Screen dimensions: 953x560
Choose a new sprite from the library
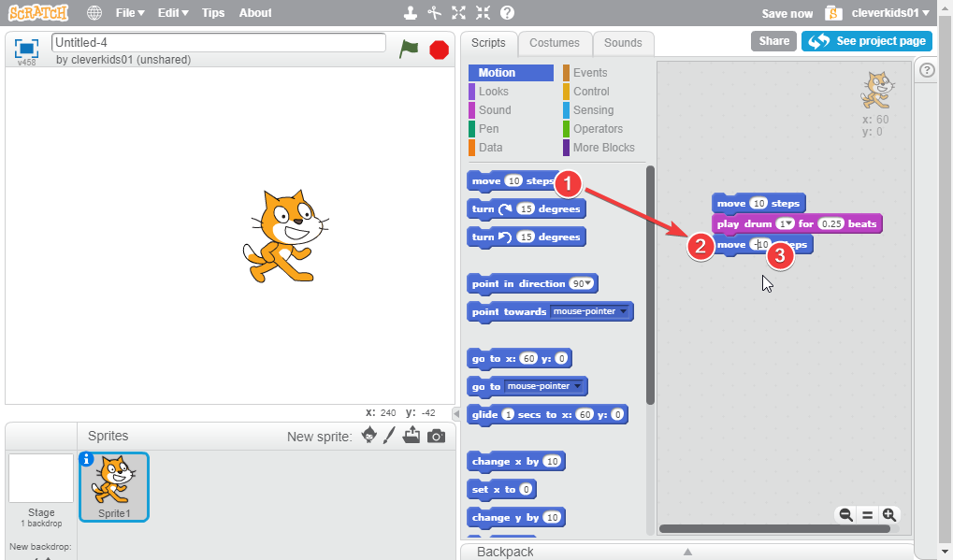[x=368, y=435]
